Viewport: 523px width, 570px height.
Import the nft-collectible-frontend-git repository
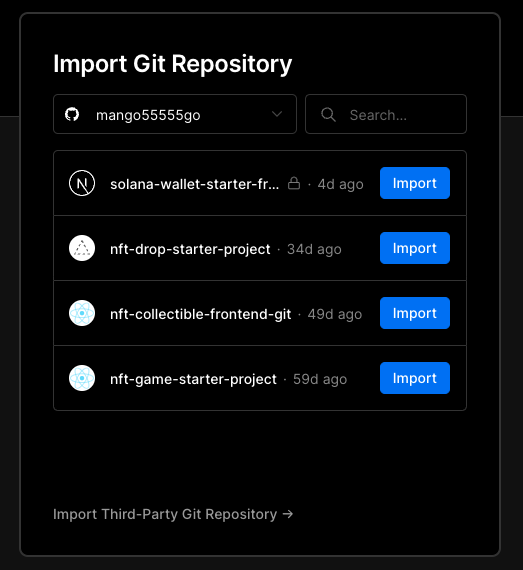click(415, 313)
